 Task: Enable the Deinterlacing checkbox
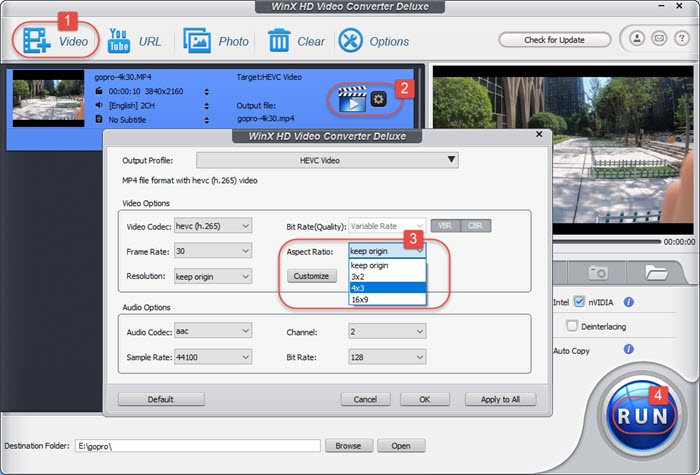pos(572,325)
